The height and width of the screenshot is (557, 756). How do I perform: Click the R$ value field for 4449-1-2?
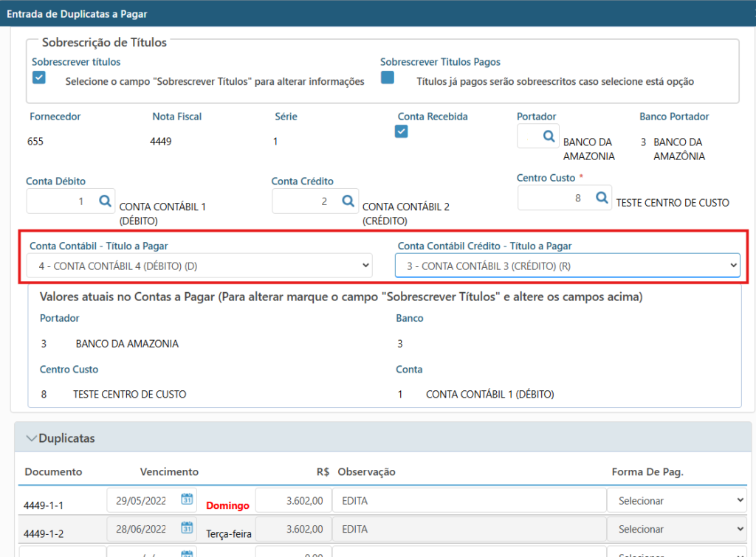click(292, 529)
